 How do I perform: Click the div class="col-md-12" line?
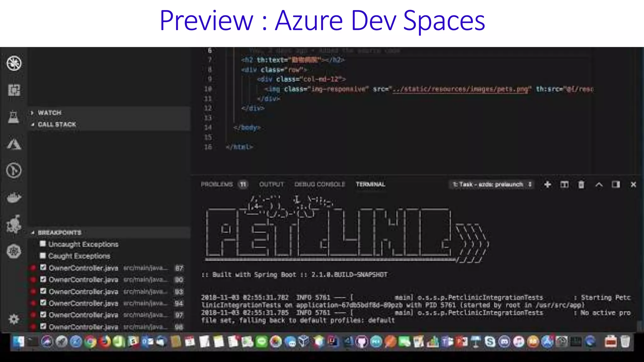(x=301, y=79)
